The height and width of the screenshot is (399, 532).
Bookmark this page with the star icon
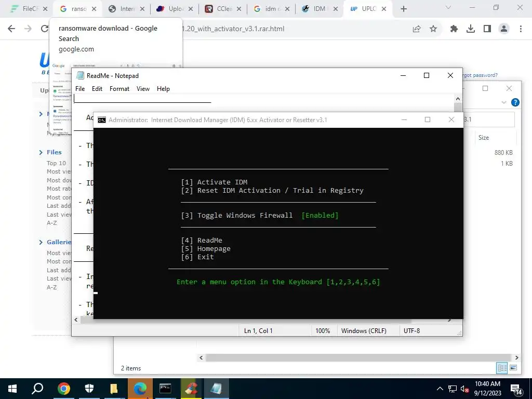pyautogui.click(x=433, y=29)
